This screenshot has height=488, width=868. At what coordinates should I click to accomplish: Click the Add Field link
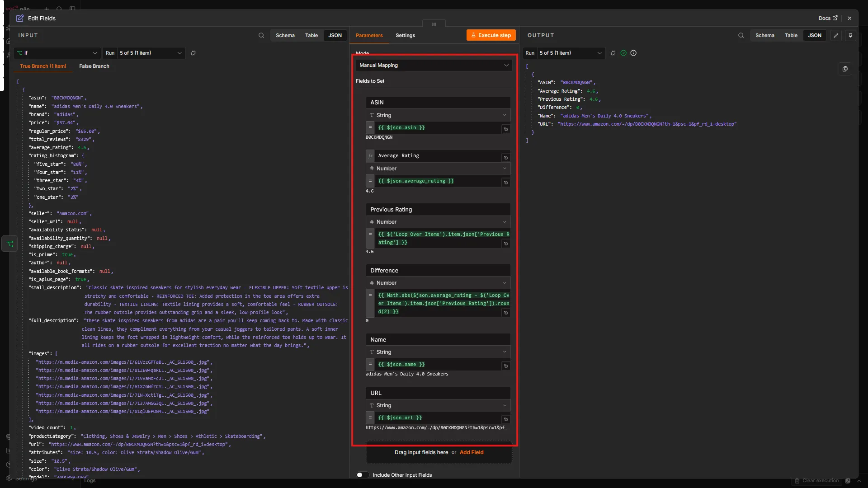pos(472,452)
